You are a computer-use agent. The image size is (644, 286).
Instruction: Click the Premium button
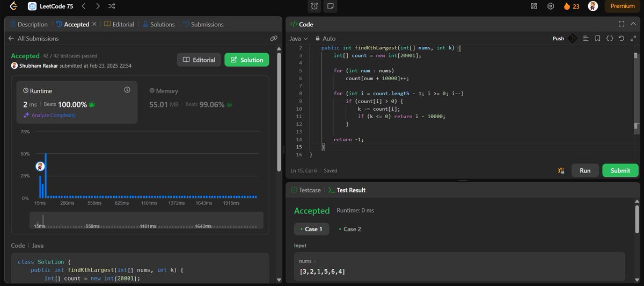click(623, 6)
